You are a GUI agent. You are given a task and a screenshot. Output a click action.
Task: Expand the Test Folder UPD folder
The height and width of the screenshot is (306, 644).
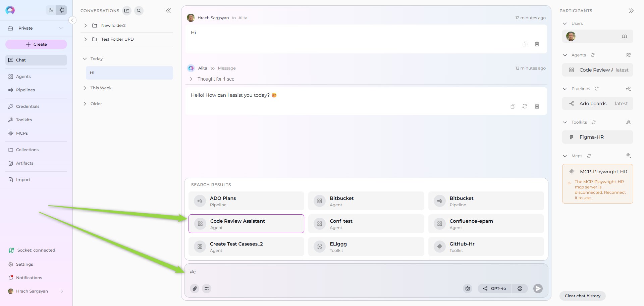pyautogui.click(x=86, y=39)
